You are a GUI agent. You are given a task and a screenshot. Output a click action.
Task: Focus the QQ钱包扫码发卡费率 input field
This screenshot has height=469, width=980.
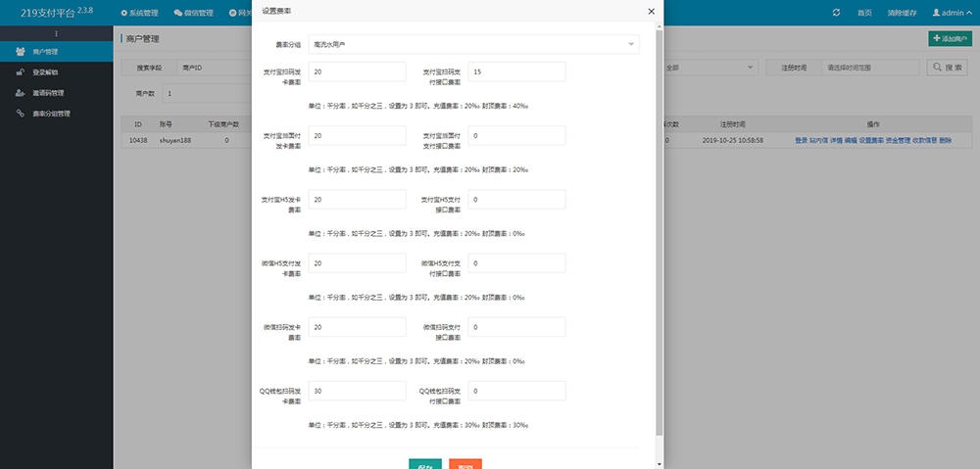coord(357,391)
